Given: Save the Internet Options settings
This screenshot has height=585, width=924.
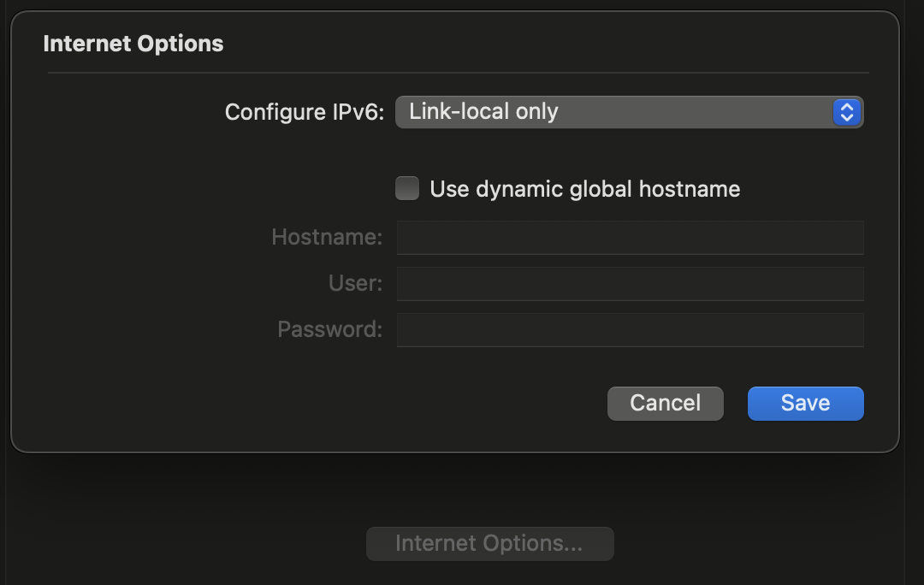Looking at the screenshot, I should coord(806,404).
